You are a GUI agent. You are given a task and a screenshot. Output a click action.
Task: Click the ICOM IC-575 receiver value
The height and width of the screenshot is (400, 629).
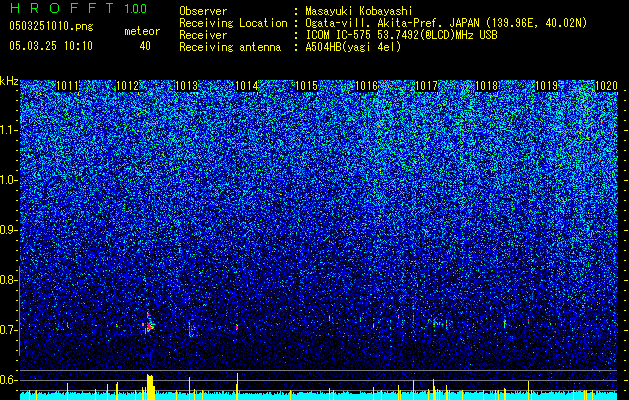coord(401,35)
